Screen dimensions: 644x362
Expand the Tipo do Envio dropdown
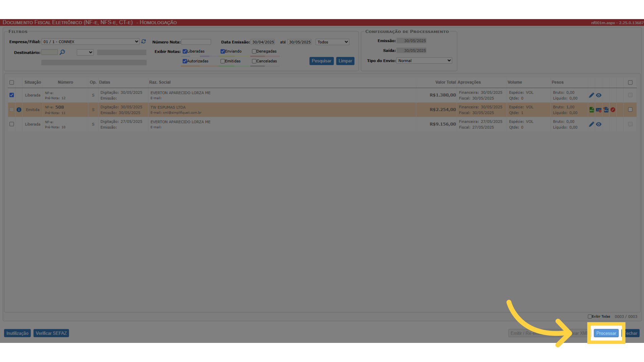424,61
